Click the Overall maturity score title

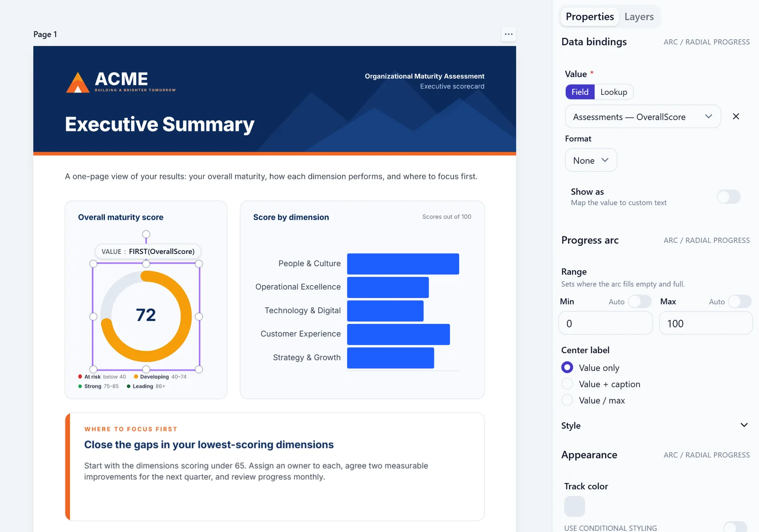point(121,217)
